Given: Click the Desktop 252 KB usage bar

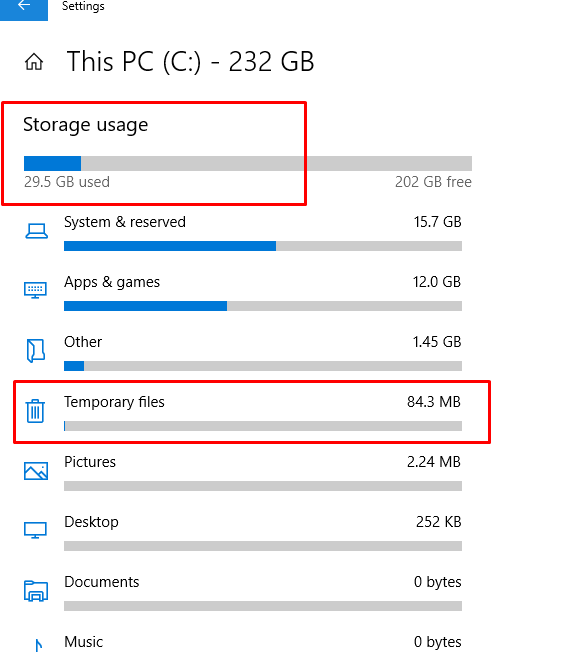Looking at the screenshot, I should (263, 546).
